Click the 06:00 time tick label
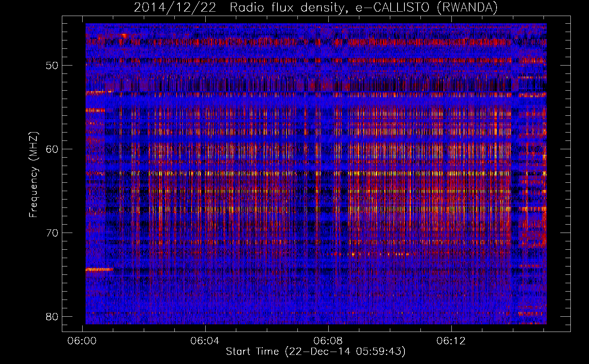The width and height of the screenshot is (589, 364). tap(82, 341)
